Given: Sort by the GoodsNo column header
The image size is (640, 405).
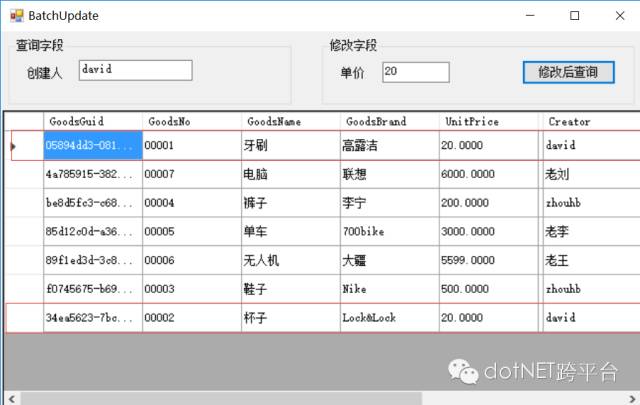Looking at the screenshot, I should [x=192, y=121].
